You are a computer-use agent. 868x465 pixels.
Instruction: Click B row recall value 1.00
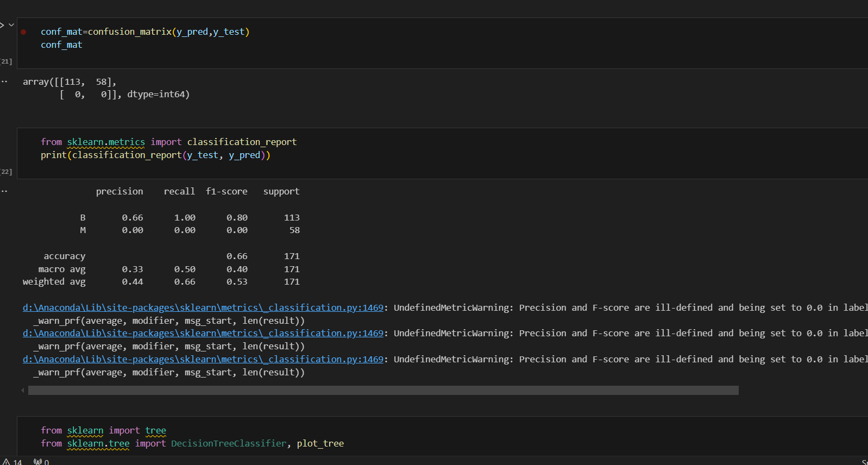pos(185,218)
